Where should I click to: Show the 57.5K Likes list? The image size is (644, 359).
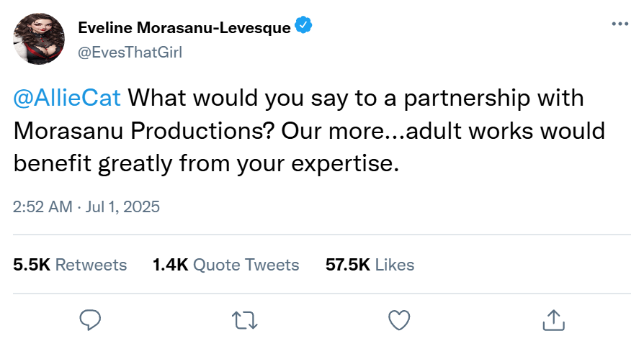(x=370, y=265)
